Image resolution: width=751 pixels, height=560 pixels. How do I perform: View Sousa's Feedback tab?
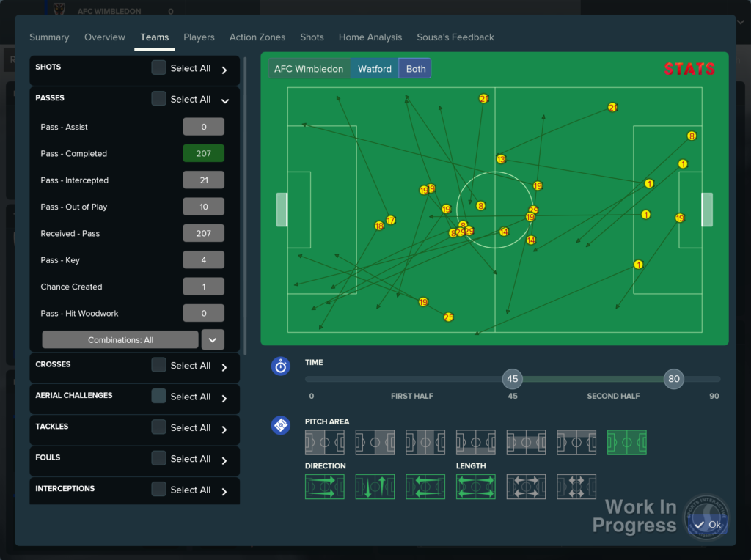[x=455, y=37]
